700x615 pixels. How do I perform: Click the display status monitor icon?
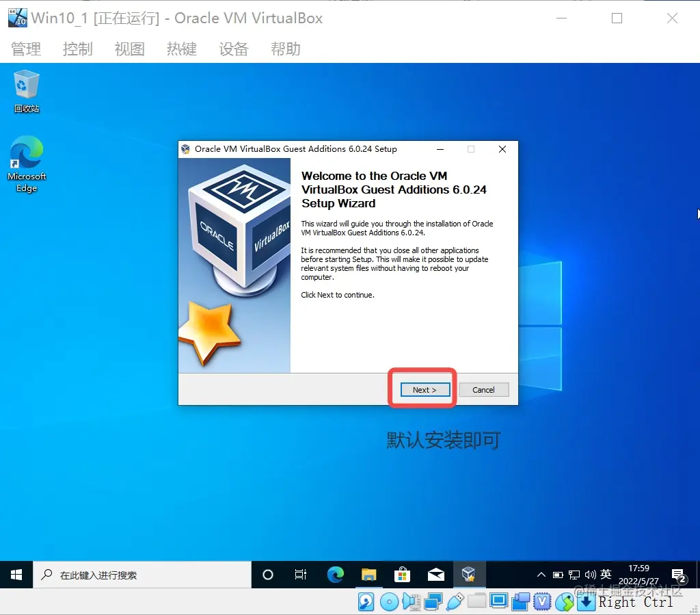(498, 601)
